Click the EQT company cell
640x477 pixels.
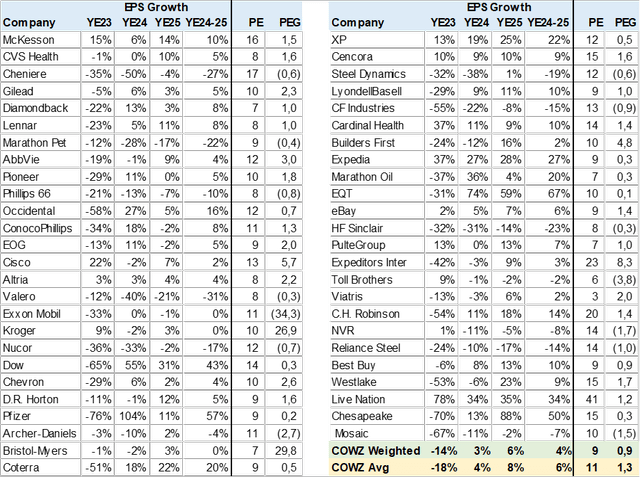[377, 193]
